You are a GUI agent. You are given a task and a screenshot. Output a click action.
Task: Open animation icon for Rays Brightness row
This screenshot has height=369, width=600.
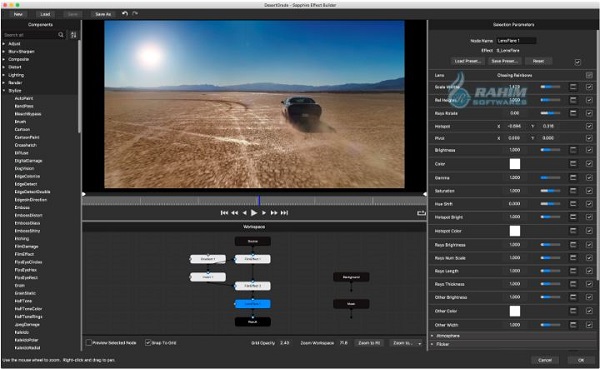click(x=573, y=245)
